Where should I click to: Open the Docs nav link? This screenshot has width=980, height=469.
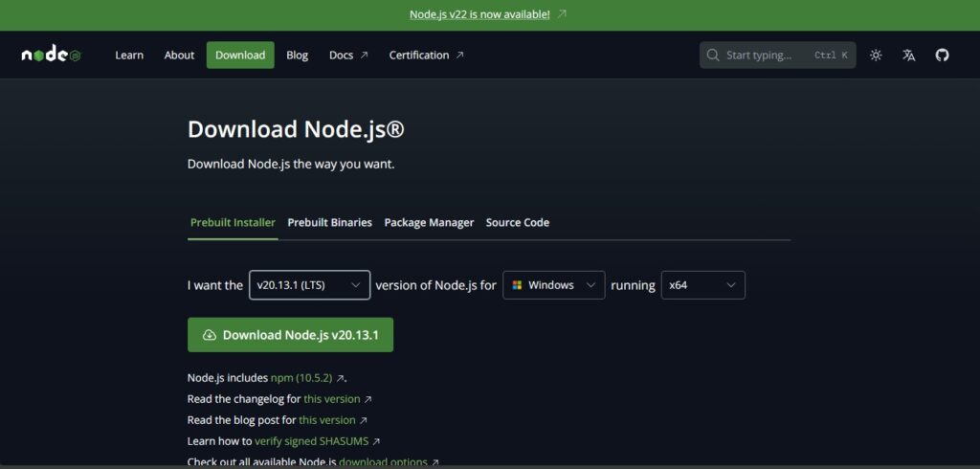[348, 55]
